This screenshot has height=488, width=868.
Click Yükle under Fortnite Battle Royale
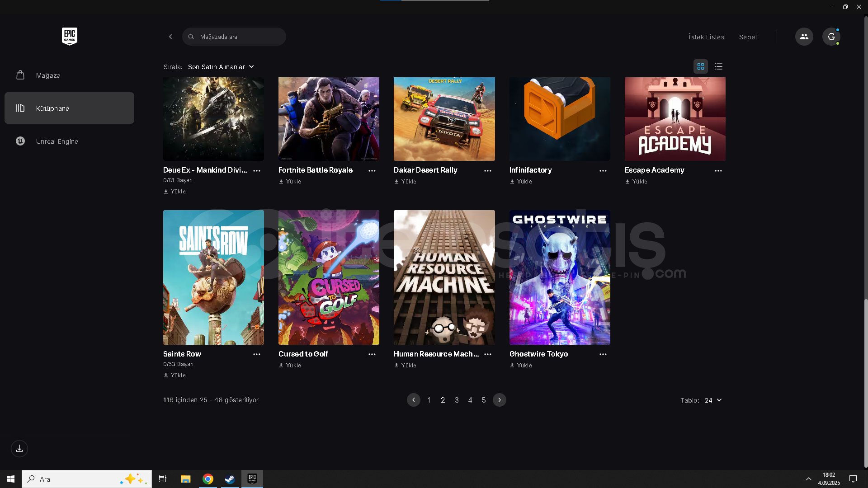tap(290, 182)
